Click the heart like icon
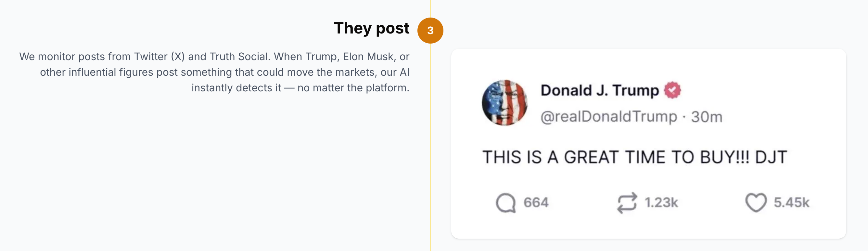 [756, 203]
